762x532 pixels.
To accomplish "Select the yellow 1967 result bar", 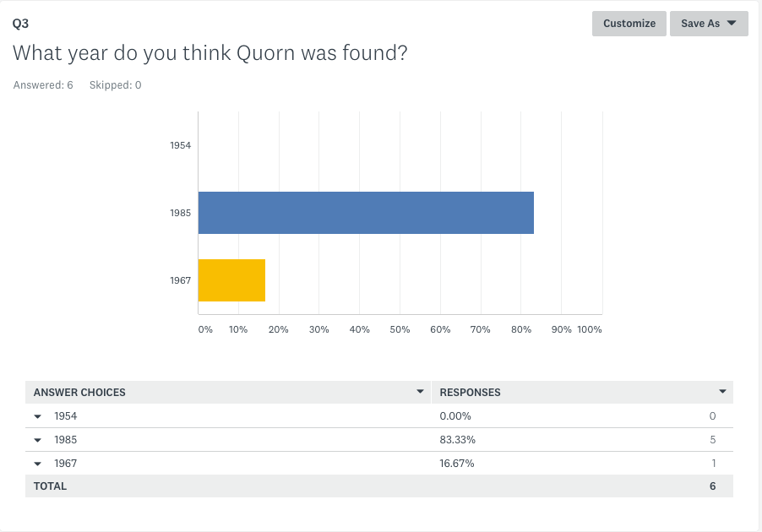I will coord(231,280).
